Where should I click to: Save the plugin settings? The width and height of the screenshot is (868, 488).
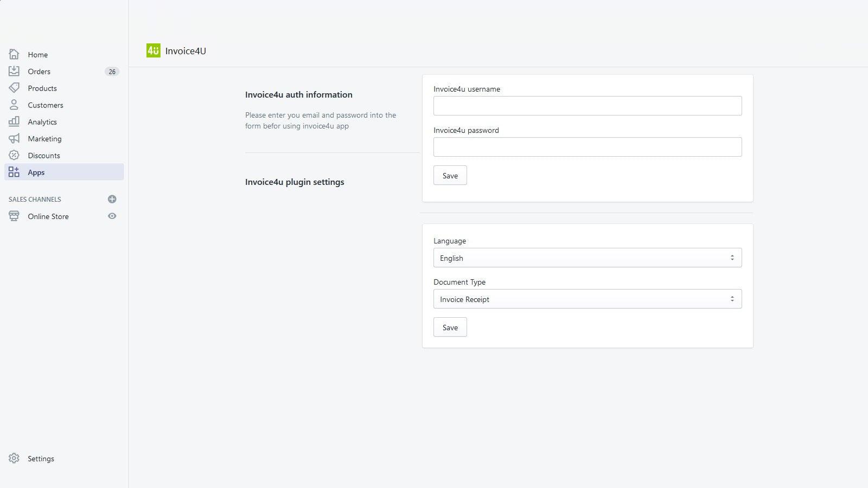(x=450, y=327)
